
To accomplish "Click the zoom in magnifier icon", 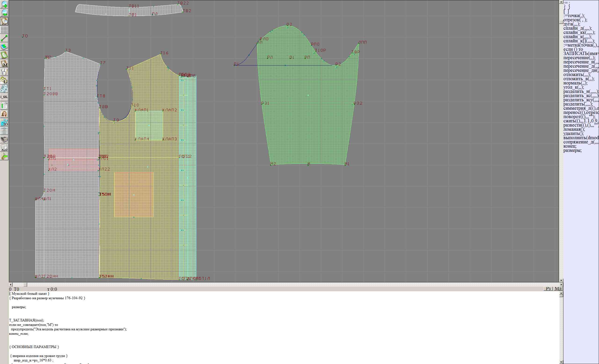I will 4,4.
